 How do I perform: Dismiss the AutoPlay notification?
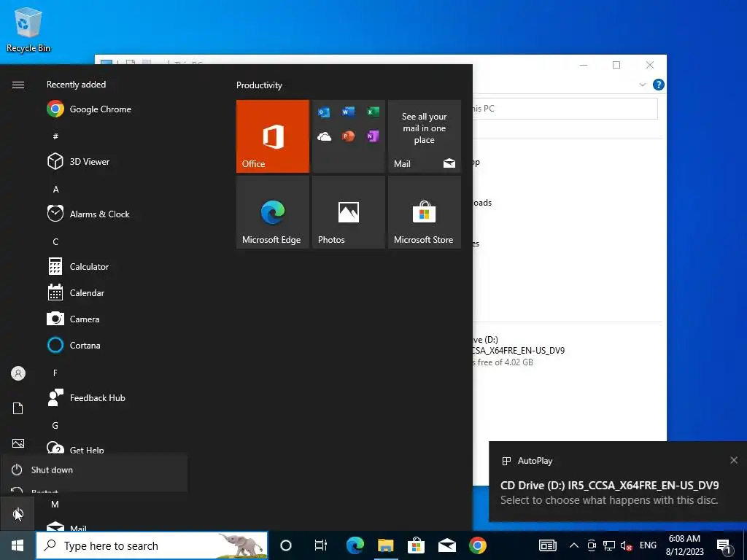(734, 460)
